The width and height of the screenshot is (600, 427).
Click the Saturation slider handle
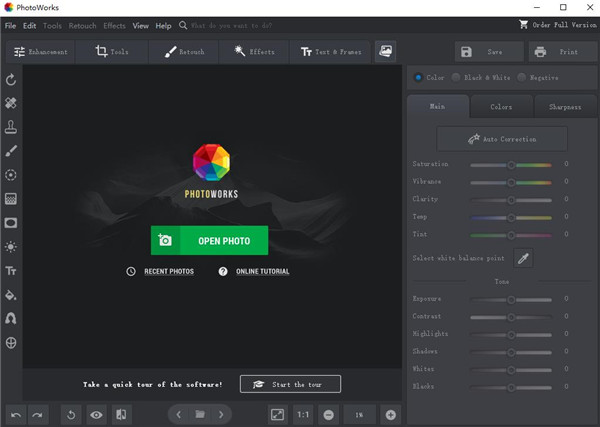(510, 164)
